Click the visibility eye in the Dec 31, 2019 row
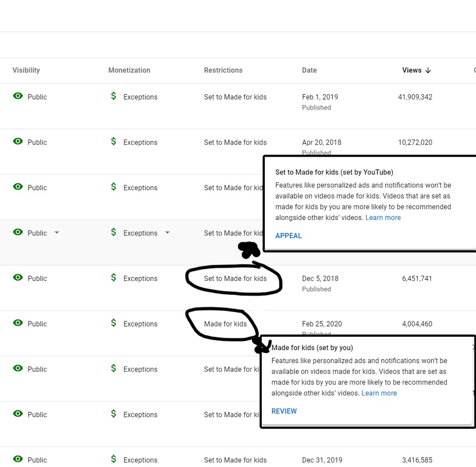Viewport: 476px width, 467px height. [x=18, y=459]
